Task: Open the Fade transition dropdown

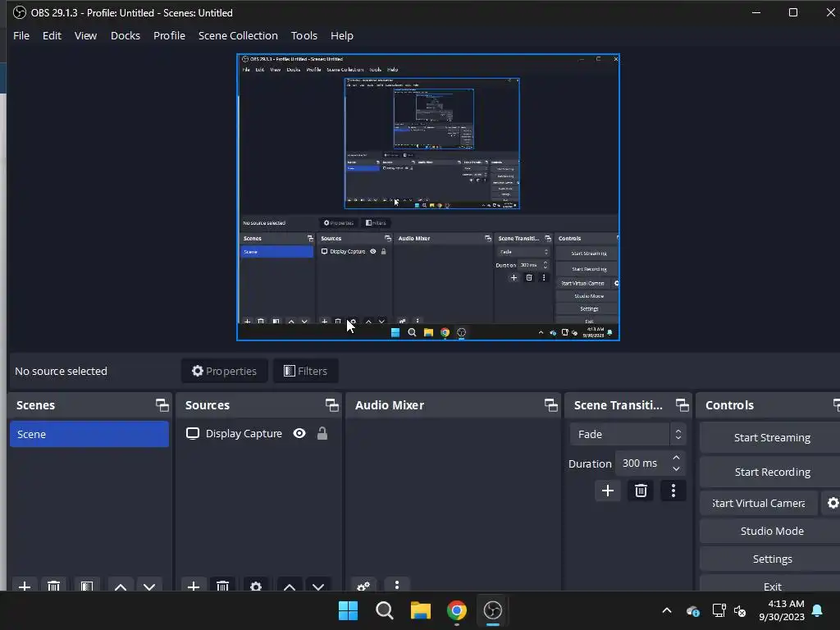Action: coord(628,434)
